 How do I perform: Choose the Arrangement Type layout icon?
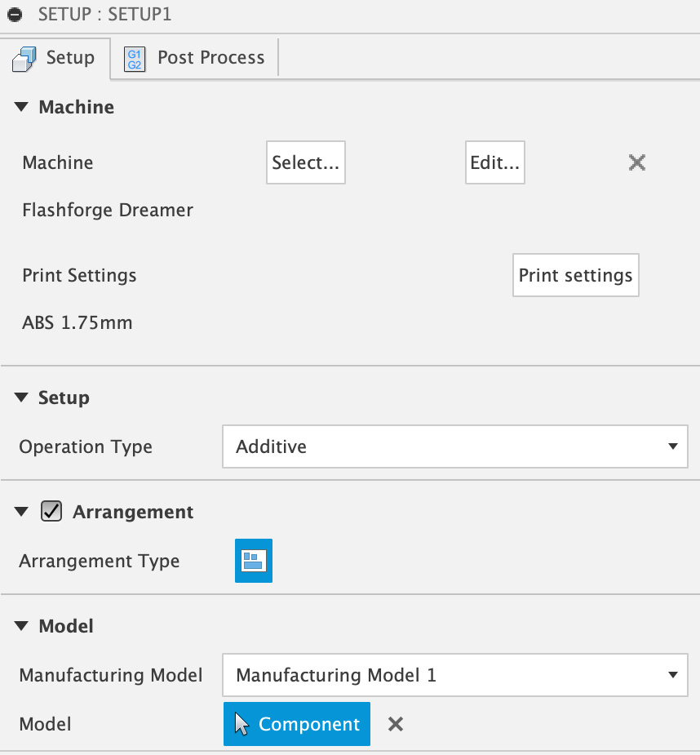click(254, 561)
